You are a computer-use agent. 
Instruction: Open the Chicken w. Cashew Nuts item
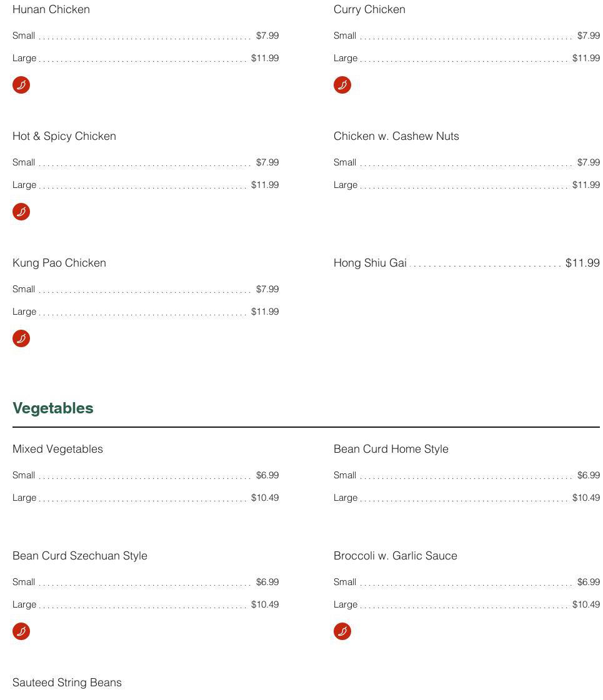(396, 136)
